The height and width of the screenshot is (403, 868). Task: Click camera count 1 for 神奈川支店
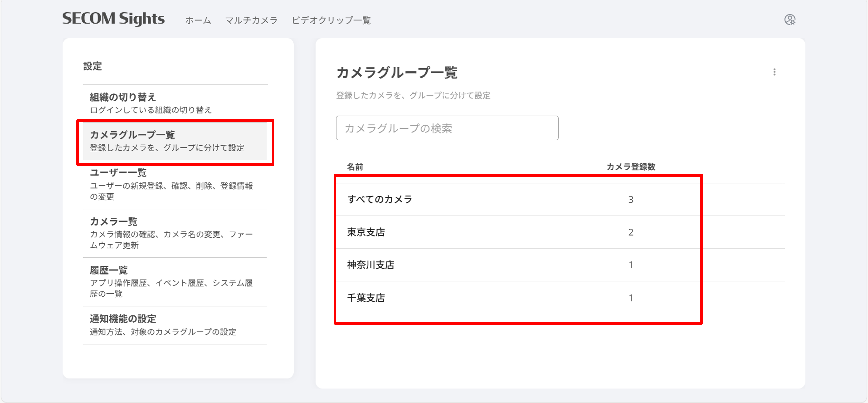click(631, 265)
